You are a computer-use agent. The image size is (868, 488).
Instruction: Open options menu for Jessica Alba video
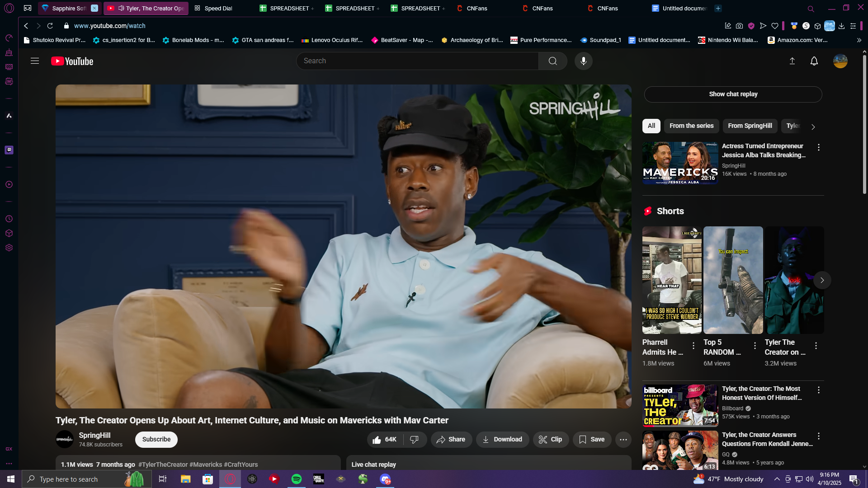click(x=818, y=147)
